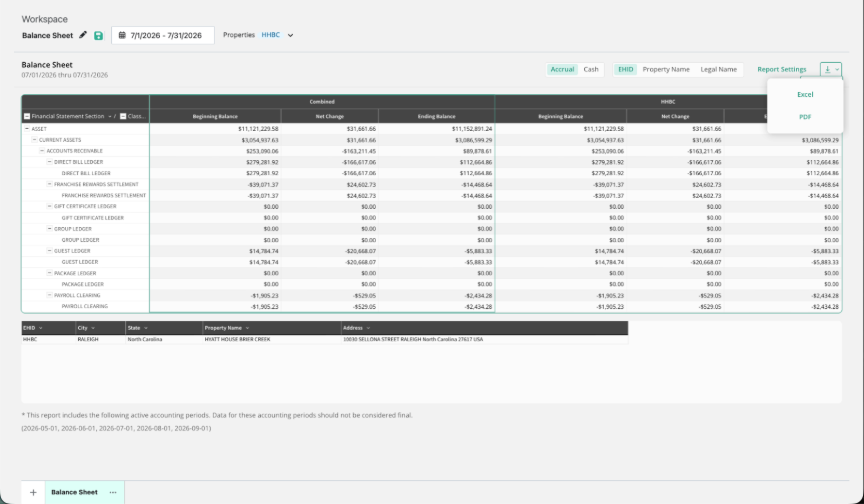Collapse the ACCOUNTS RECEIVABLE row
The height and width of the screenshot is (504, 864).
[42, 150]
